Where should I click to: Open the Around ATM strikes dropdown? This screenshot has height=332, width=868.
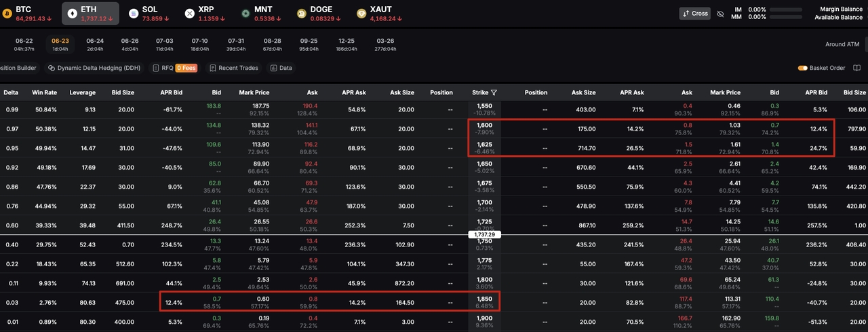tap(842, 44)
